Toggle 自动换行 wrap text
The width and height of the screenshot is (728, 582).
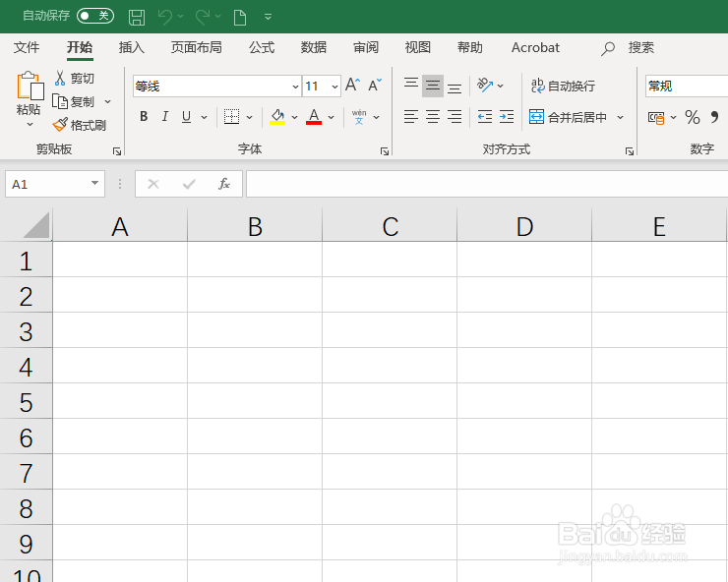coord(563,86)
